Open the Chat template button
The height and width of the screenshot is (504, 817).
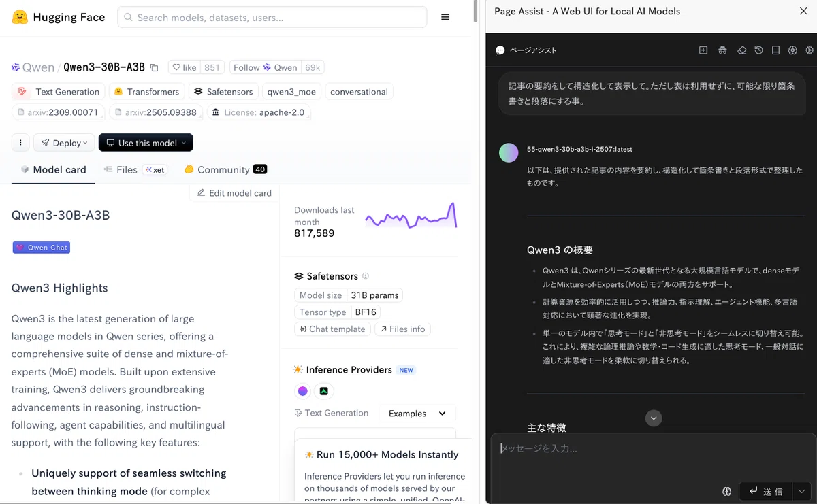333,329
